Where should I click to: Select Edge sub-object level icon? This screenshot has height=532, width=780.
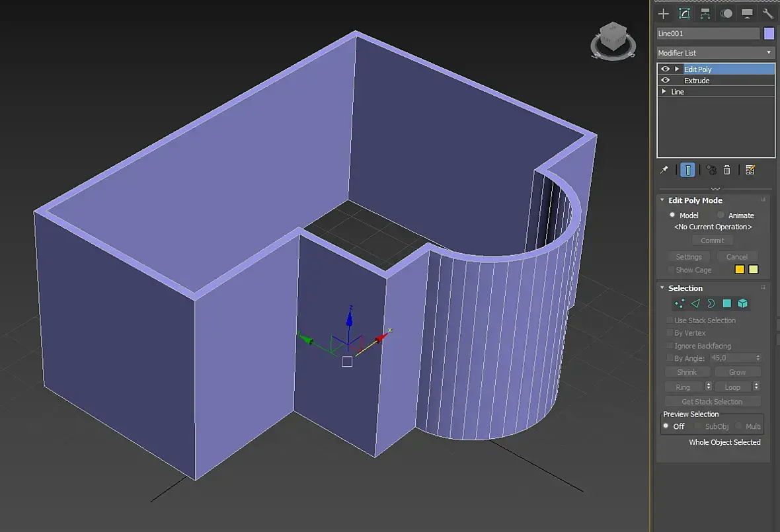coord(695,303)
